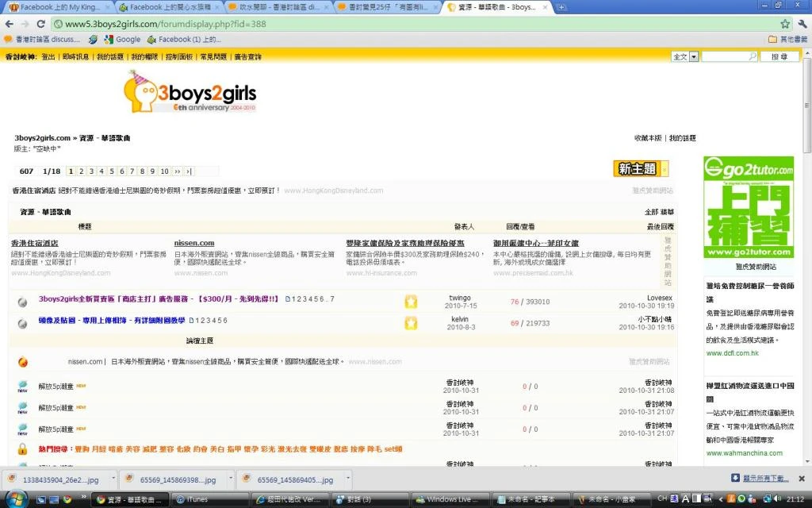Open 香港討論區 discuss bookmark
Image resolution: width=812 pixels, height=508 pixels.
(x=42, y=40)
